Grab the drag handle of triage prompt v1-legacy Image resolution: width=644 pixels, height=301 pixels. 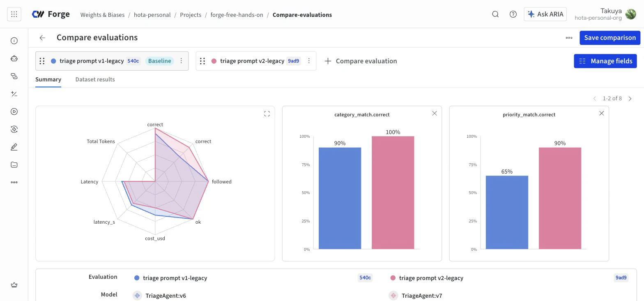(42, 61)
